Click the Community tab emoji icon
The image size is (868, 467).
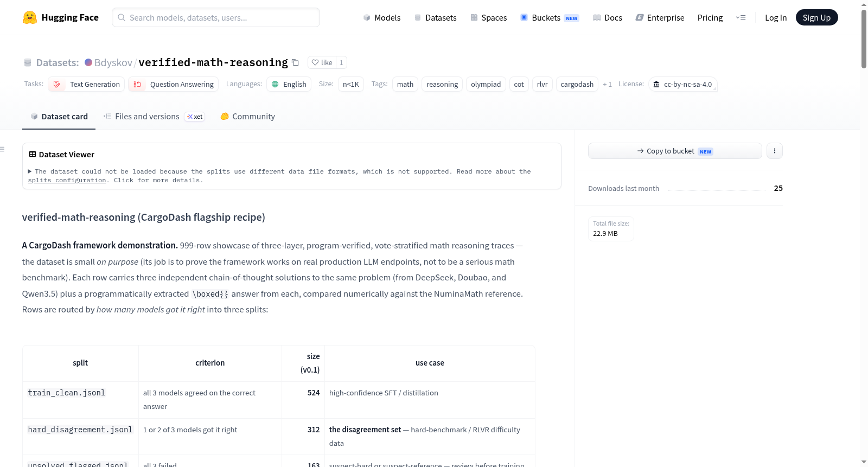[x=225, y=116]
